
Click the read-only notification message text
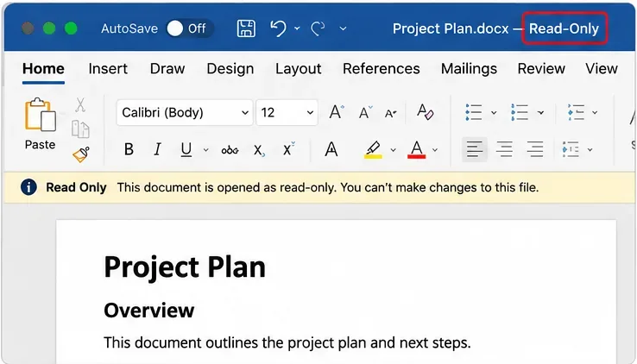click(x=328, y=187)
